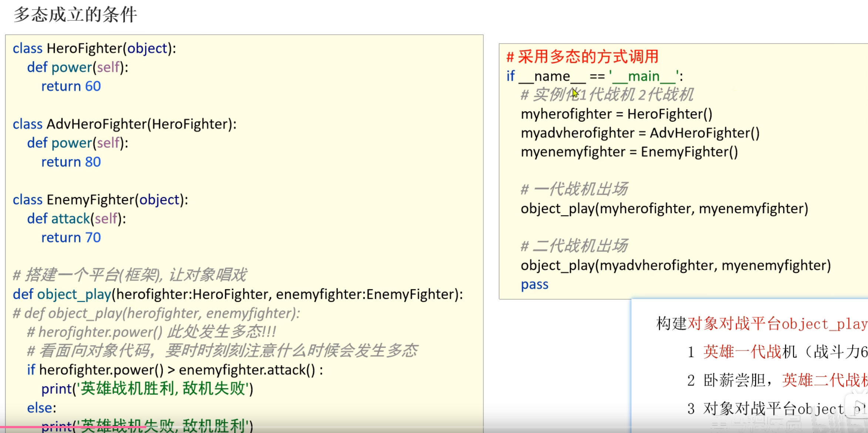
Task: Click the pass keyword in the right code panel
Action: [534, 284]
